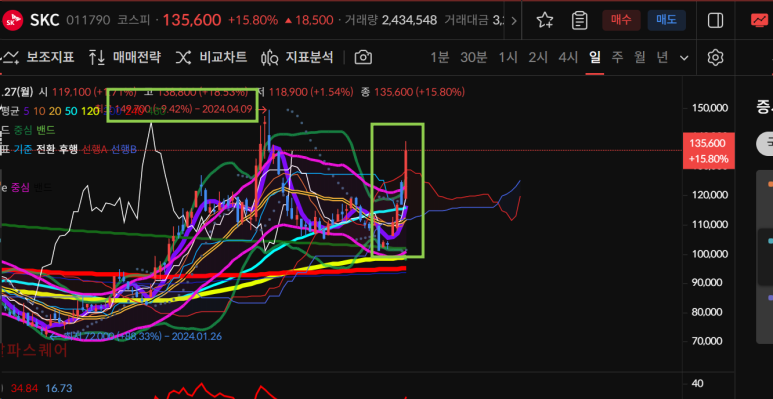Toggle the 10-day moving average legend
Viewport: 773px width, 399px height.
click(x=38, y=111)
